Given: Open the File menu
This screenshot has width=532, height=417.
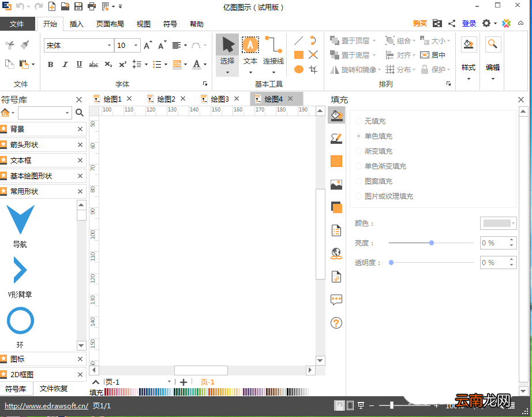Looking at the screenshot, I should (x=17, y=24).
